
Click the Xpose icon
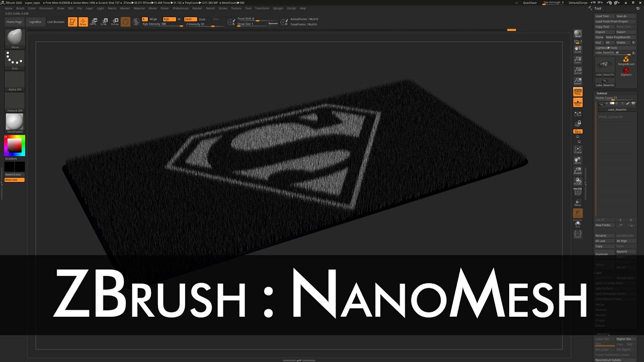pos(578,234)
